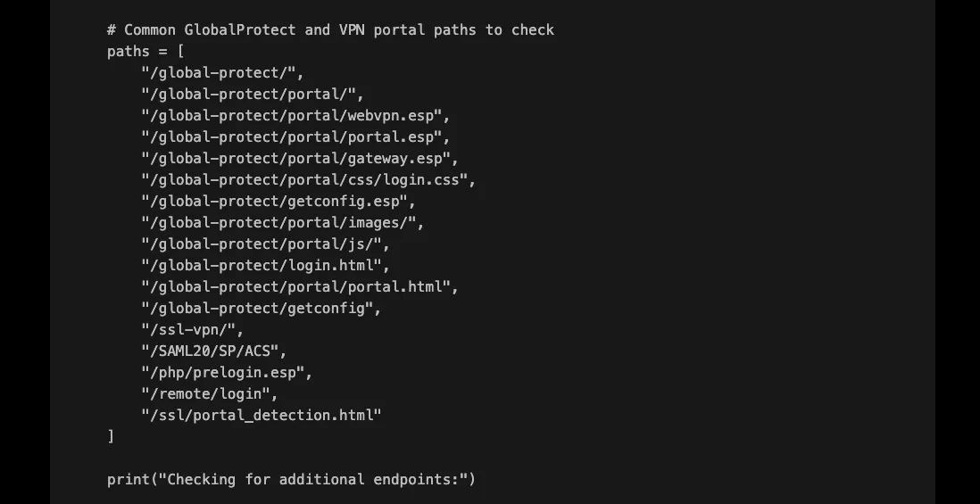This screenshot has width=980, height=504.
Task: Click the "/ssl-vpn/" string
Action: (x=193, y=330)
